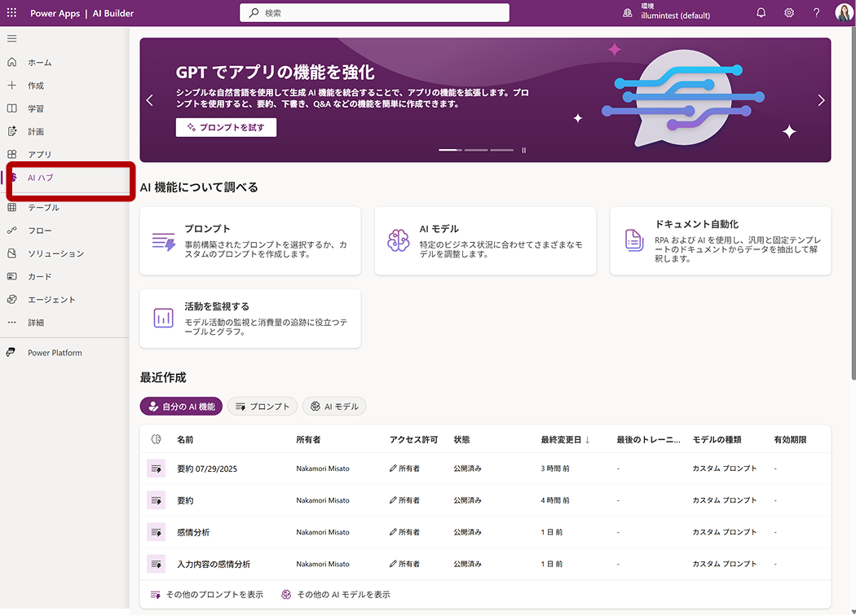Open the settings gear icon
Image resolution: width=856 pixels, height=616 pixels.
[789, 13]
